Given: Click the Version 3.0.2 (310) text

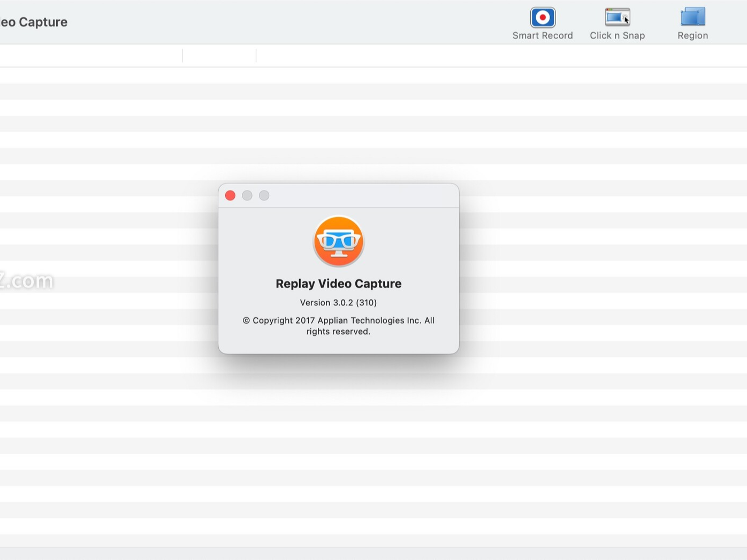Looking at the screenshot, I should click(338, 302).
